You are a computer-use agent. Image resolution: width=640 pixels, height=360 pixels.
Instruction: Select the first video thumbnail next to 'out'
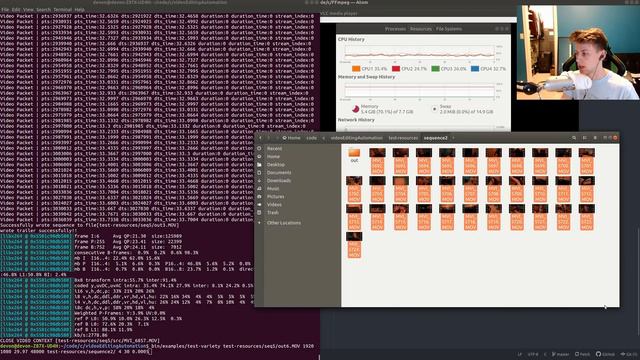[x=377, y=161]
